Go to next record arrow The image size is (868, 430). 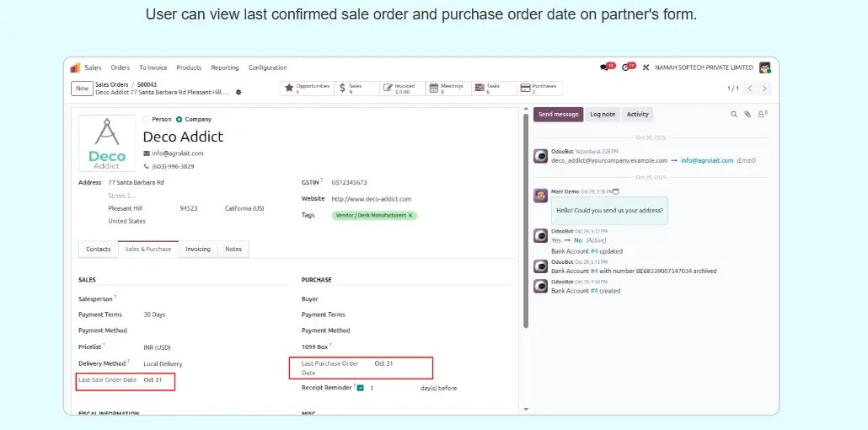[764, 88]
